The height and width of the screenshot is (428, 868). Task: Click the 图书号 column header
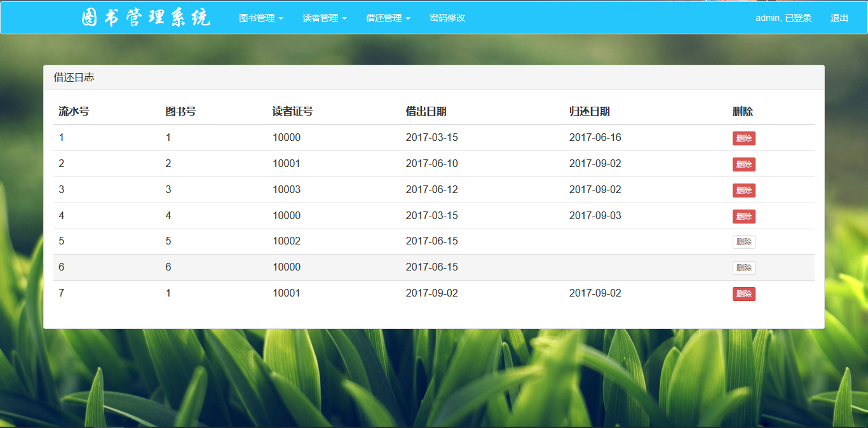180,112
